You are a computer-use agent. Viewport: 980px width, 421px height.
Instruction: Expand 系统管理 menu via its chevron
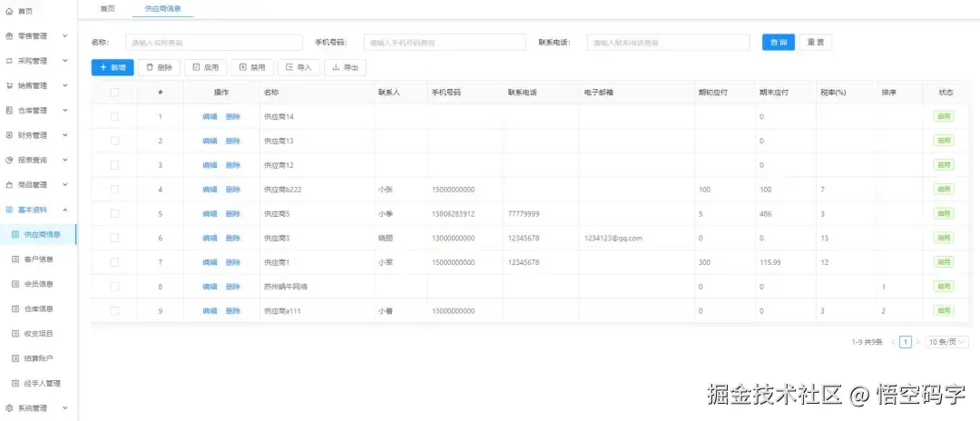click(65, 408)
